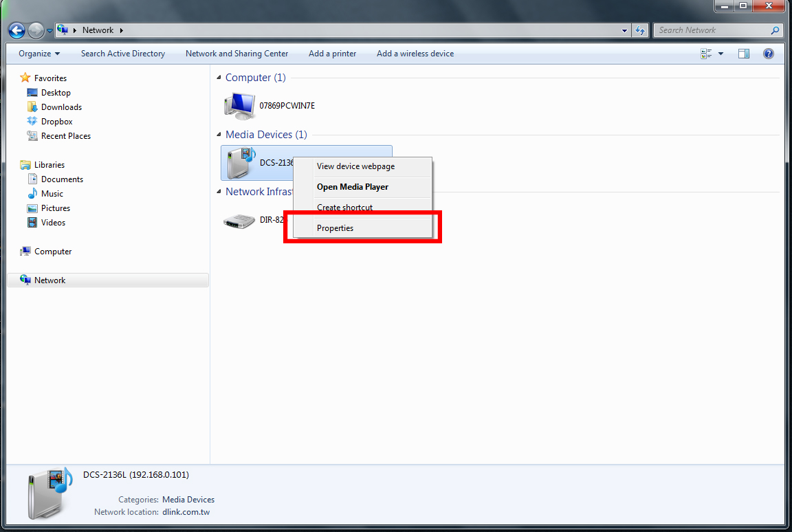Click the refresh icon beside address bar

(x=641, y=30)
